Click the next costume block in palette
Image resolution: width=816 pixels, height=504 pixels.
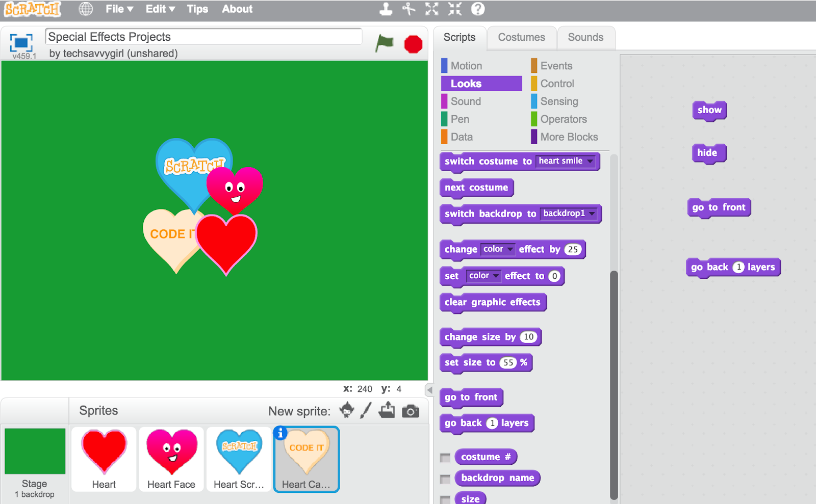coord(476,188)
